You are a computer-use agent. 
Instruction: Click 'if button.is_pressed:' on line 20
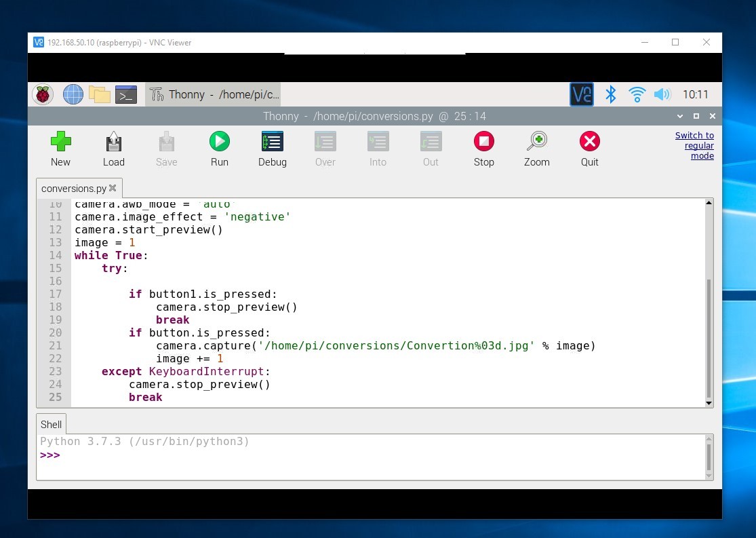tap(199, 333)
